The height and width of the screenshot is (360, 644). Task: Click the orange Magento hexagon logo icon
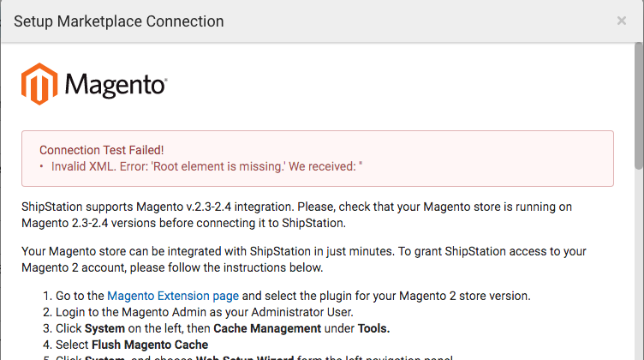(x=39, y=84)
